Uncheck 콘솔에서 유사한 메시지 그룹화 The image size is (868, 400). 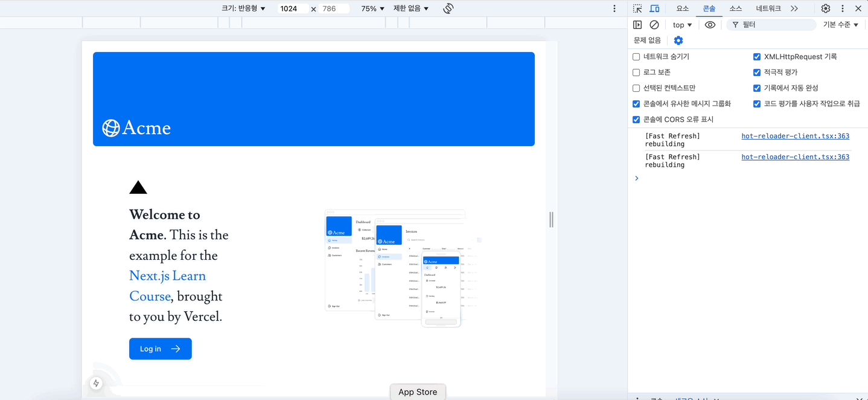pos(636,104)
